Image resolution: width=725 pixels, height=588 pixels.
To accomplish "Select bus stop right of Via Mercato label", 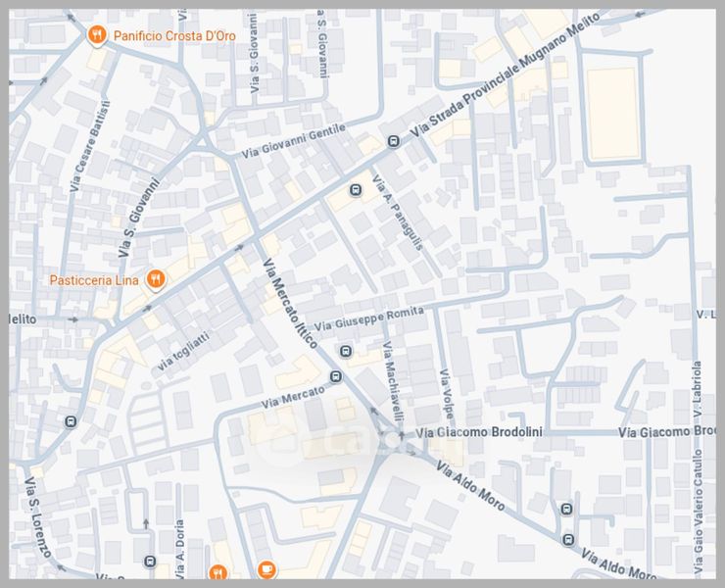I will pos(337,376).
